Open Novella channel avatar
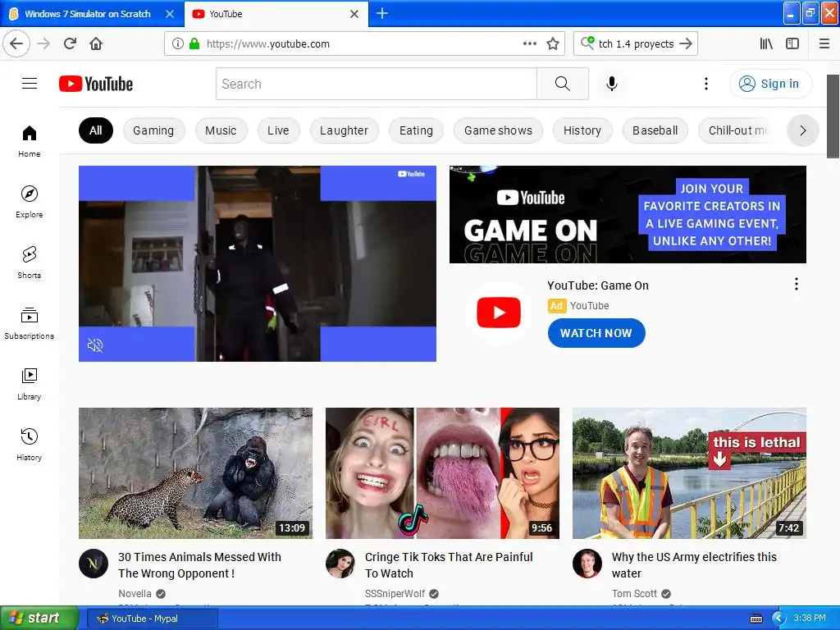 coord(94,564)
